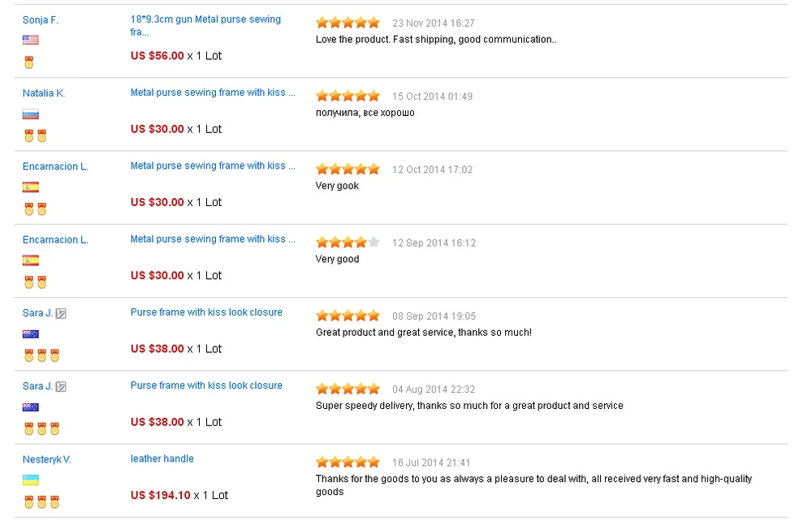The image size is (812, 525).
Task: Open the leather handle product link
Action: (162, 458)
